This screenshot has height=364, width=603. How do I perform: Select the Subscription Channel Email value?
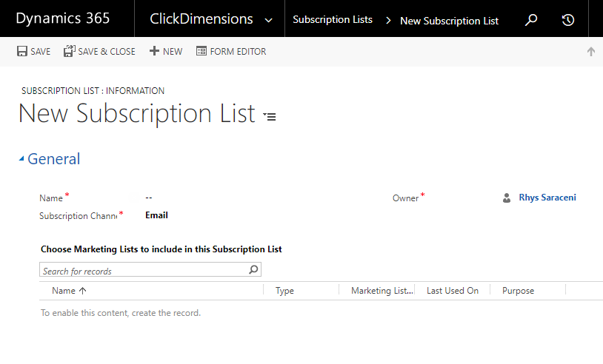(156, 215)
